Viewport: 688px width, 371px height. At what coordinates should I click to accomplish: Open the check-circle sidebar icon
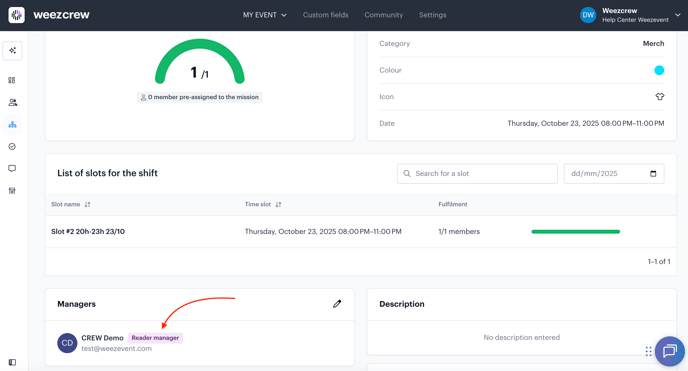tap(12, 146)
